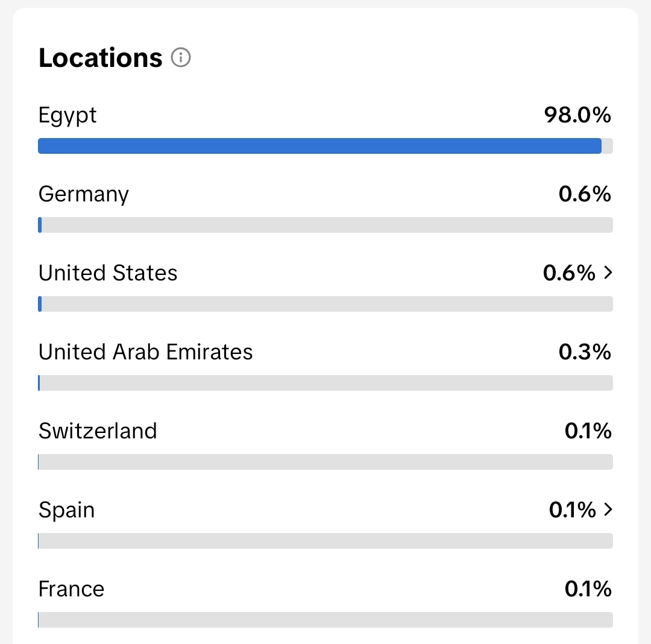This screenshot has width=651, height=644.
Task: Click the 0.3% United Arab Emirates percentage
Action: point(585,352)
